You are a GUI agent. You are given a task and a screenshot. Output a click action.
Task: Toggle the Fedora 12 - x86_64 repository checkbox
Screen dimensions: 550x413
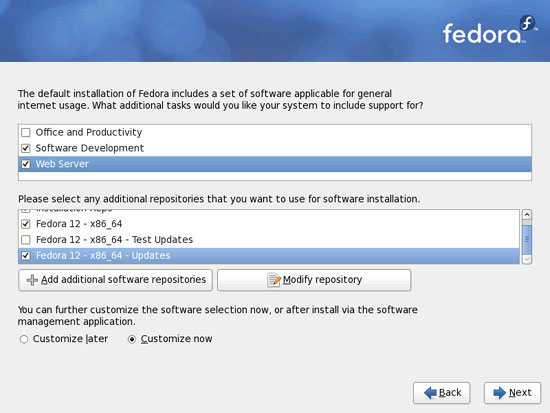[26, 224]
